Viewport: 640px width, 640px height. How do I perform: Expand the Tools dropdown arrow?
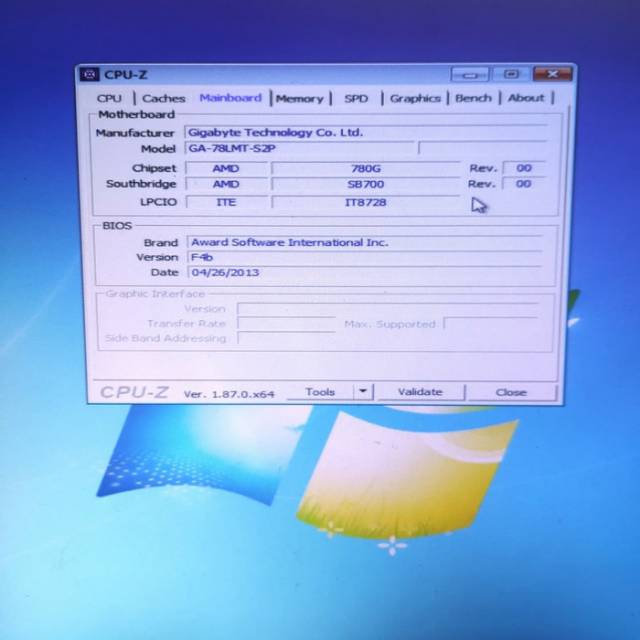(x=363, y=392)
